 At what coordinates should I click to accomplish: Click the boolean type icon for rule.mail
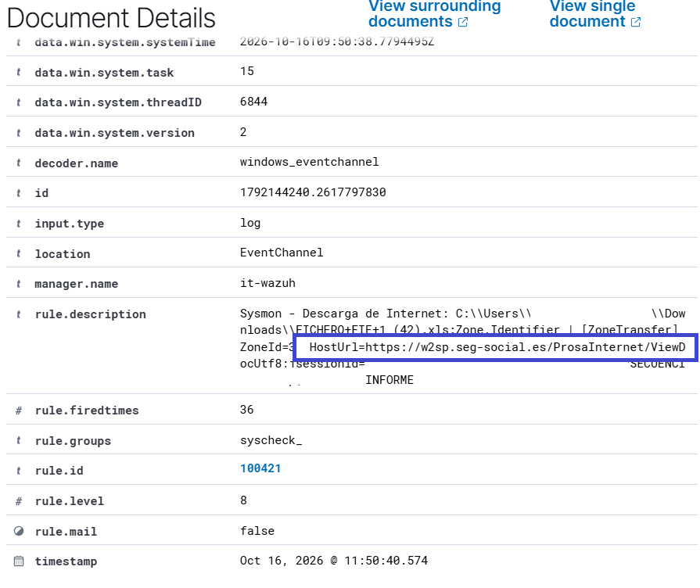click(19, 531)
